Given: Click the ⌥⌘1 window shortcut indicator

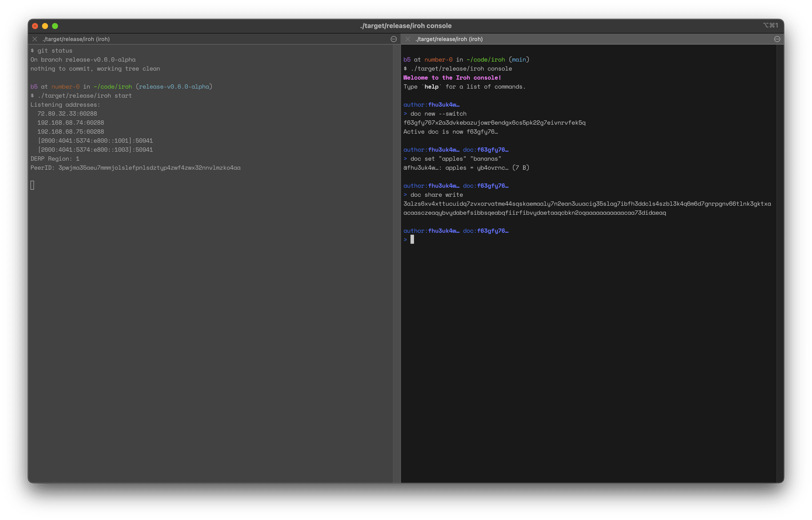Looking at the screenshot, I should point(770,25).
